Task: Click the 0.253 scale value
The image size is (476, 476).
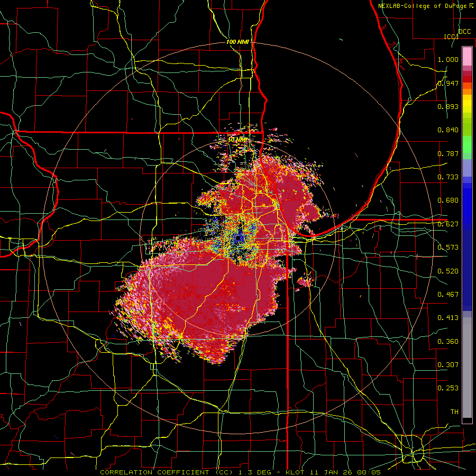Action: (448, 388)
